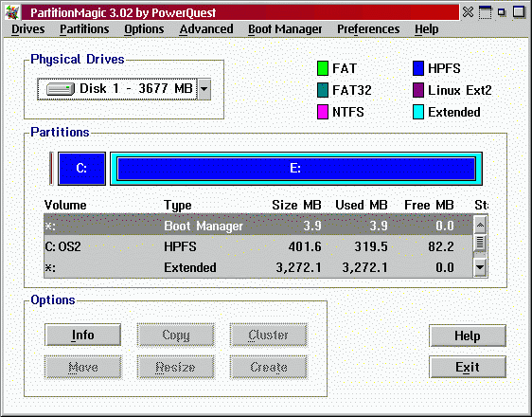Click the 319.5 used value

pyautogui.click(x=371, y=246)
